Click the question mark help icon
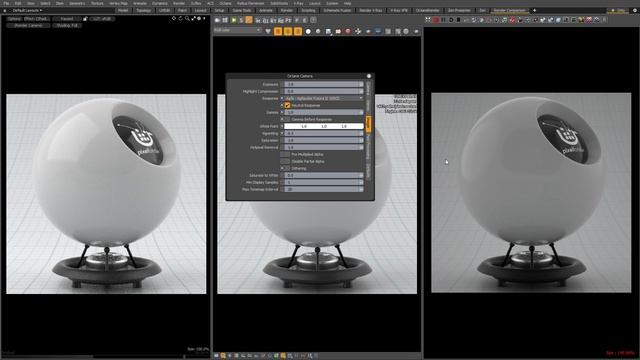This screenshot has width=640, height=360. click(313, 20)
